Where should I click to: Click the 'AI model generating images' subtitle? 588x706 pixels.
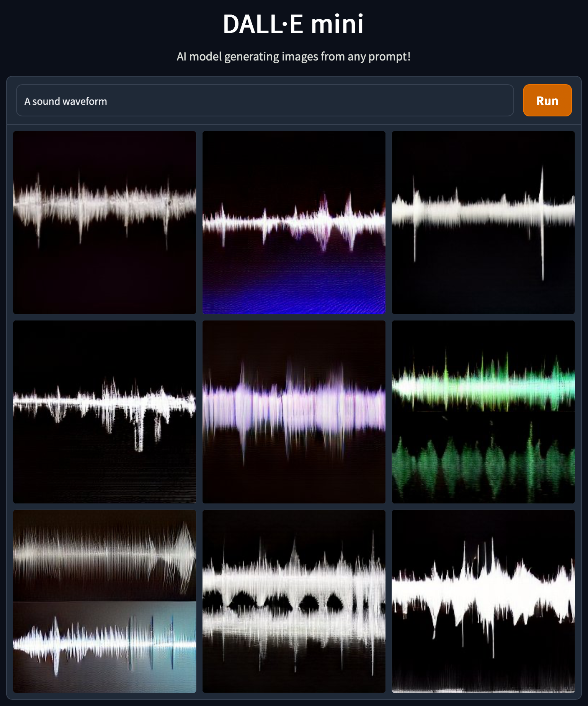point(293,57)
